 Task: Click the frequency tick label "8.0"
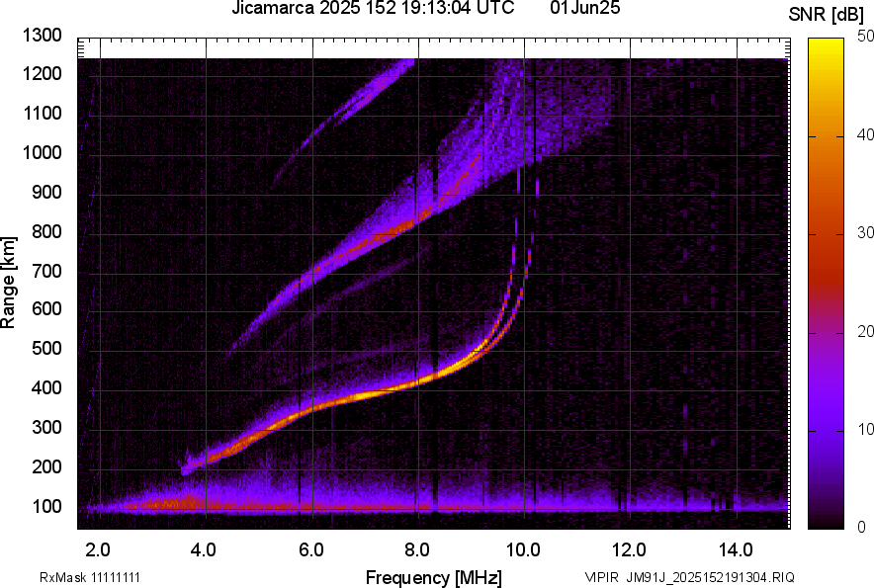coord(417,550)
